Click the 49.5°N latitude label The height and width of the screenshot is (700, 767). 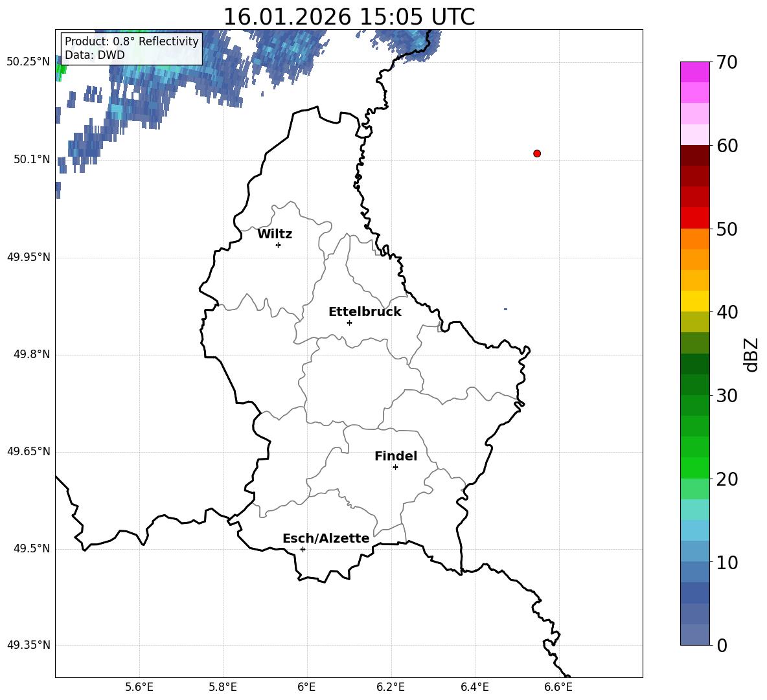(32, 548)
